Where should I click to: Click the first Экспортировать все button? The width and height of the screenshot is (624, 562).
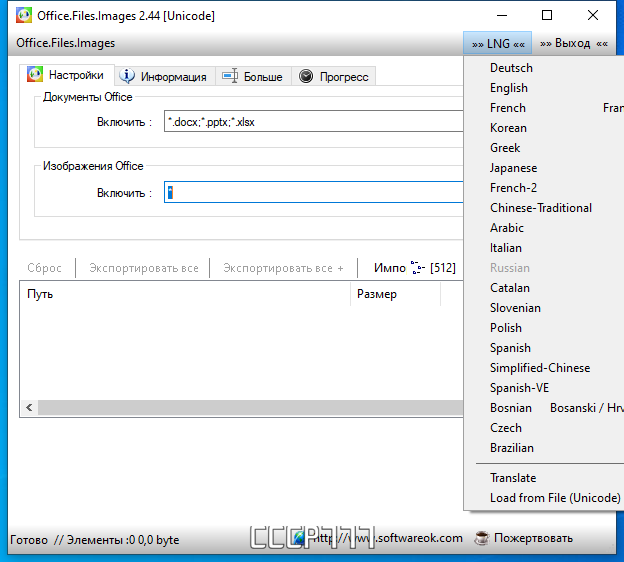click(144, 268)
